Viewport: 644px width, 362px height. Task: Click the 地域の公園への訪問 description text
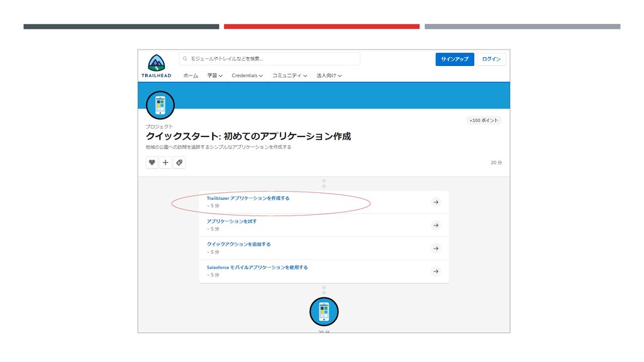(x=218, y=147)
